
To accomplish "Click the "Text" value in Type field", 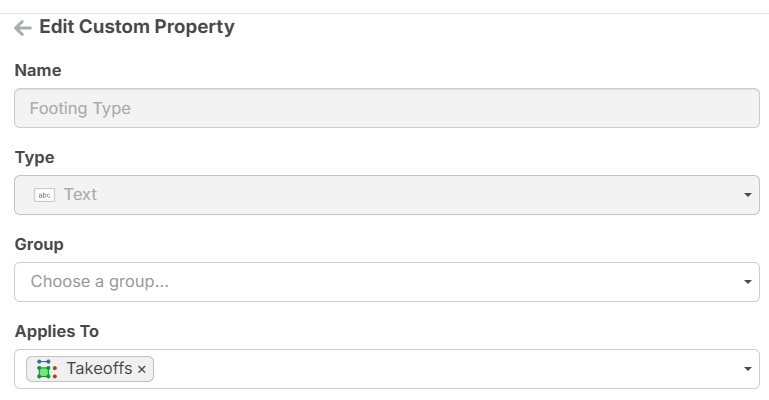I will tap(80, 195).
